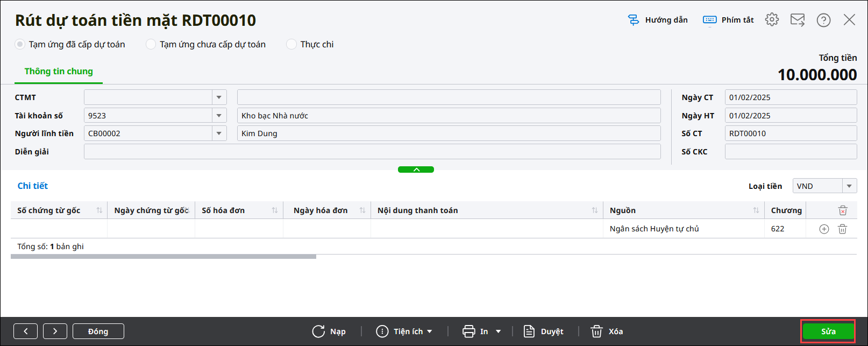The height and width of the screenshot is (346, 868).
Task: Click the green Sửa button
Action: tap(828, 331)
